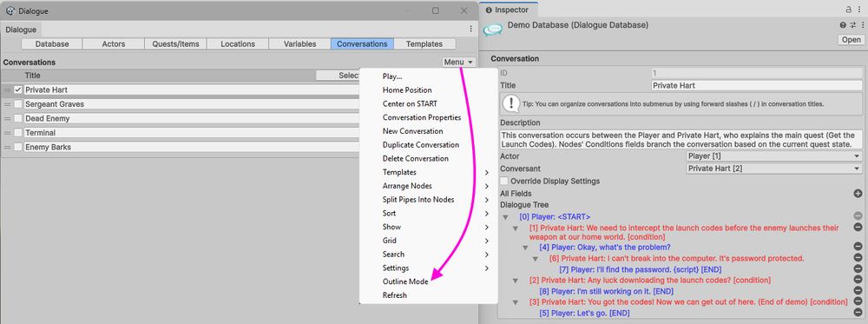
Task: Switch to the Locations tab
Action: point(238,43)
